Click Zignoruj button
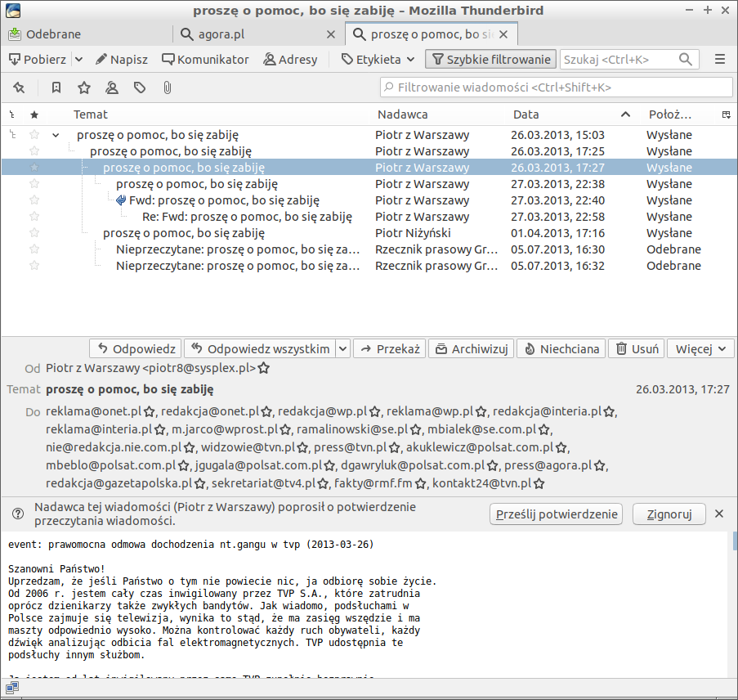The width and height of the screenshot is (738, 700). click(669, 514)
